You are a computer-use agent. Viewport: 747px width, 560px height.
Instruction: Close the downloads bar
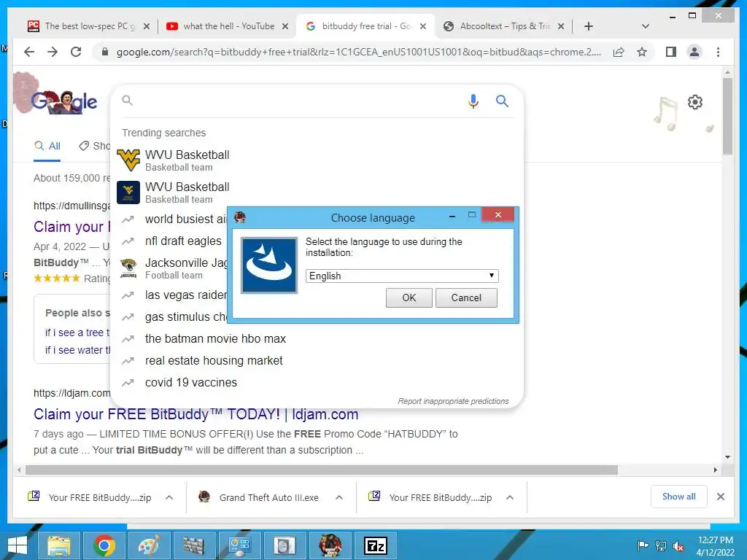[x=720, y=497]
